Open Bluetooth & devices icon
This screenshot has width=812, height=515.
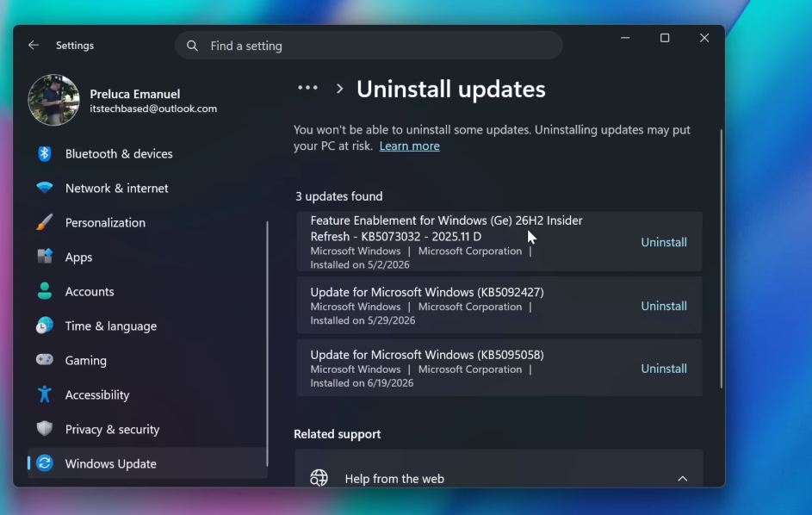point(45,153)
